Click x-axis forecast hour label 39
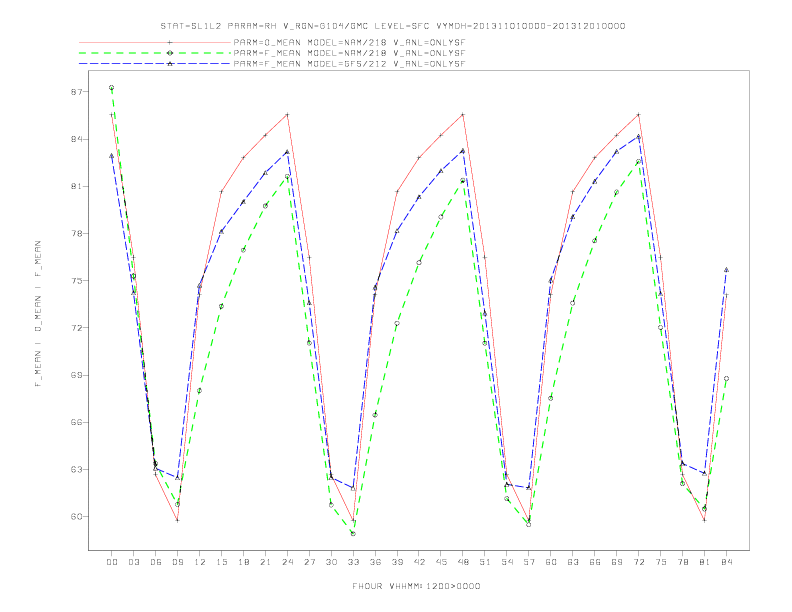The height and width of the screenshot is (612, 792). tap(397, 562)
